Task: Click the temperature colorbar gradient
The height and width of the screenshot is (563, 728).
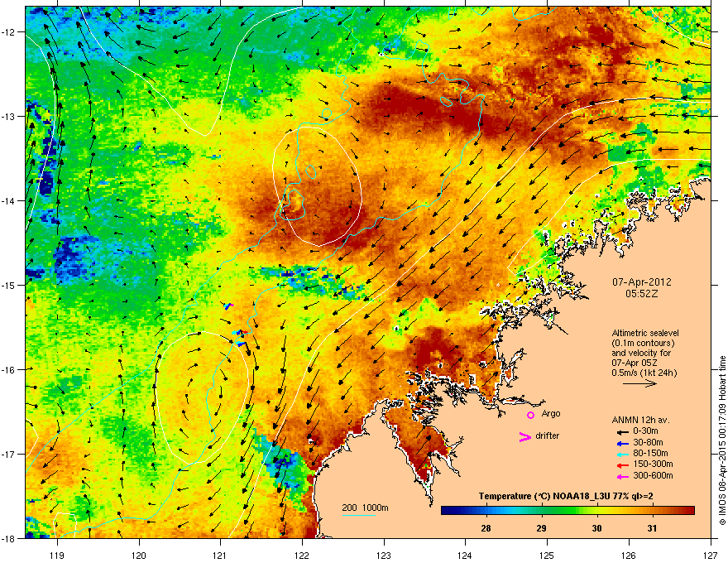Action: (x=568, y=511)
